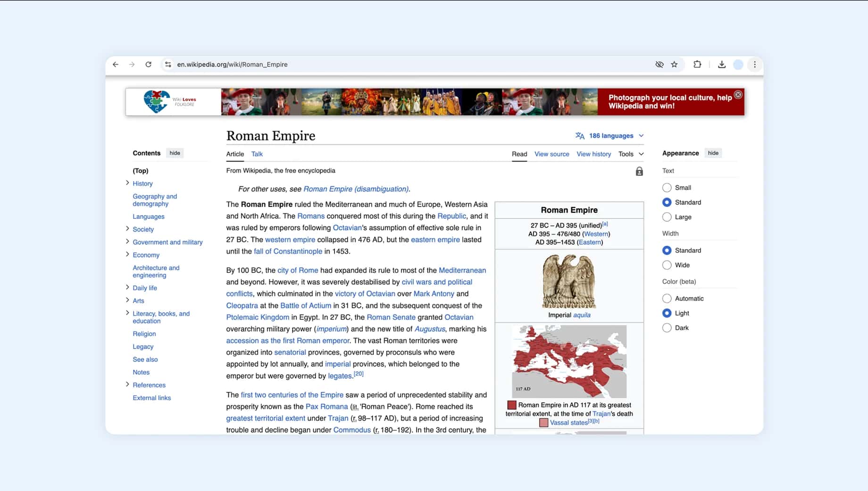The image size is (868, 491).
Task: Select the Read tab
Action: click(x=519, y=154)
